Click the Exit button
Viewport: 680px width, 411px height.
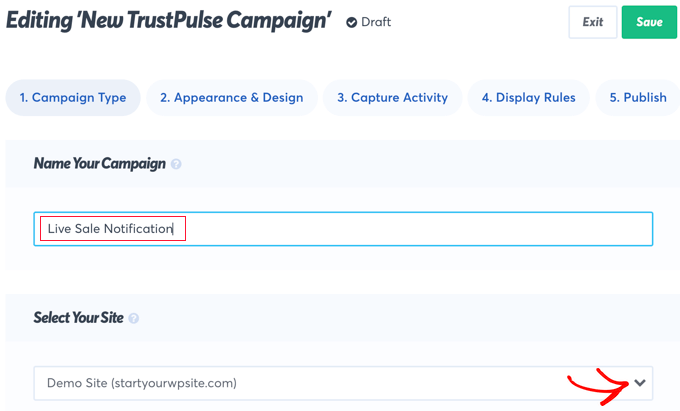[x=592, y=22]
